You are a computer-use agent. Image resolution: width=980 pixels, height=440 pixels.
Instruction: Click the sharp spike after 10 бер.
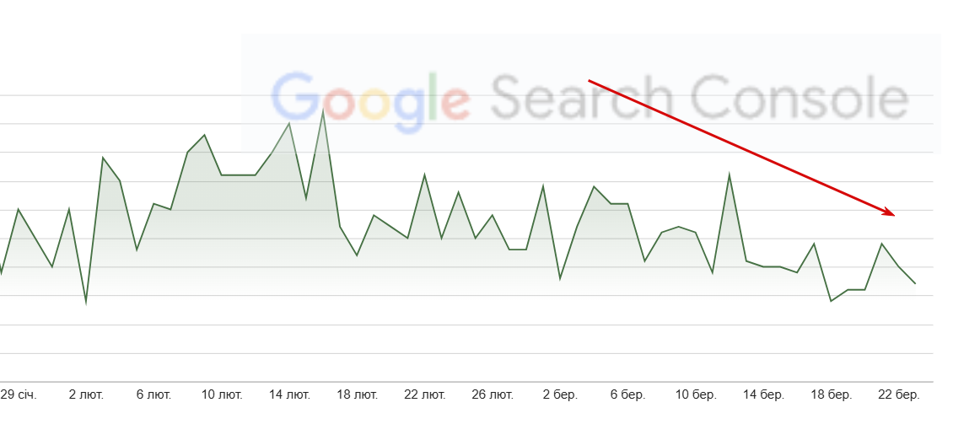coord(730,175)
